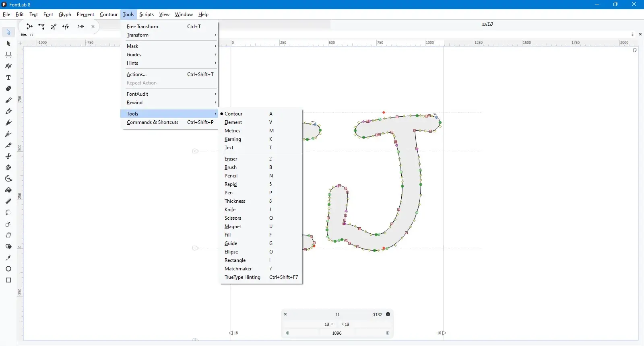Viewport: 644px width, 346px height.
Task: Open Commands & Shortcuts entry
Action: [x=169, y=122]
